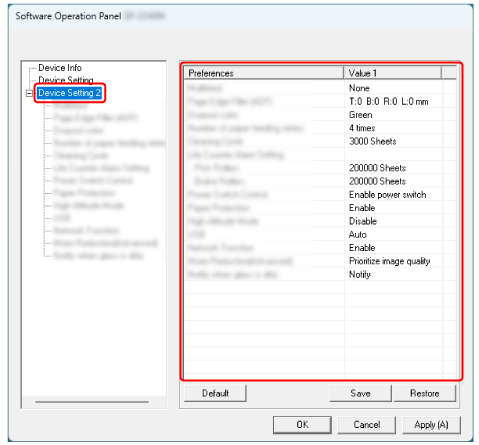The image size is (479, 445).
Task: Click the Value 1 column header
Action: [392, 73]
